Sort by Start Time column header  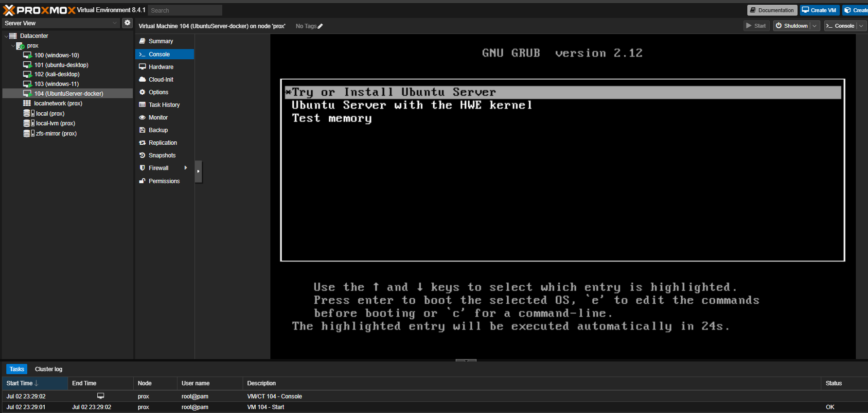[35, 383]
